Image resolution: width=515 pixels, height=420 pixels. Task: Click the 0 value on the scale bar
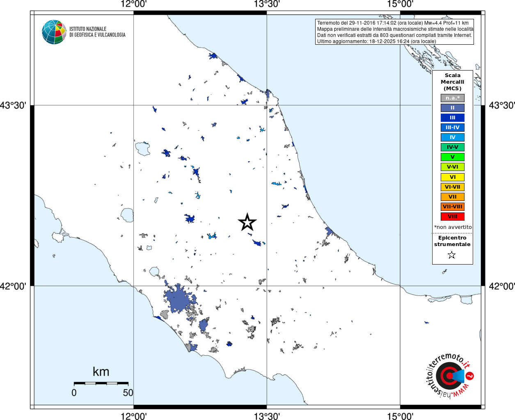click(x=74, y=393)
